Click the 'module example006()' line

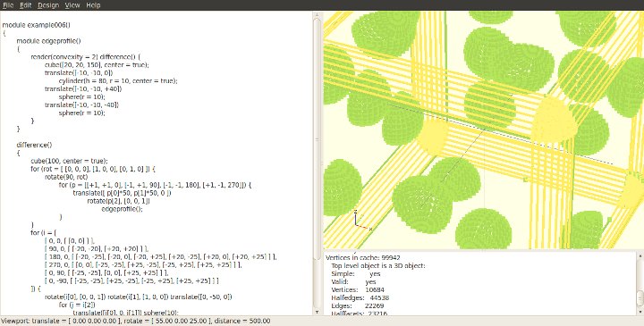36,25
